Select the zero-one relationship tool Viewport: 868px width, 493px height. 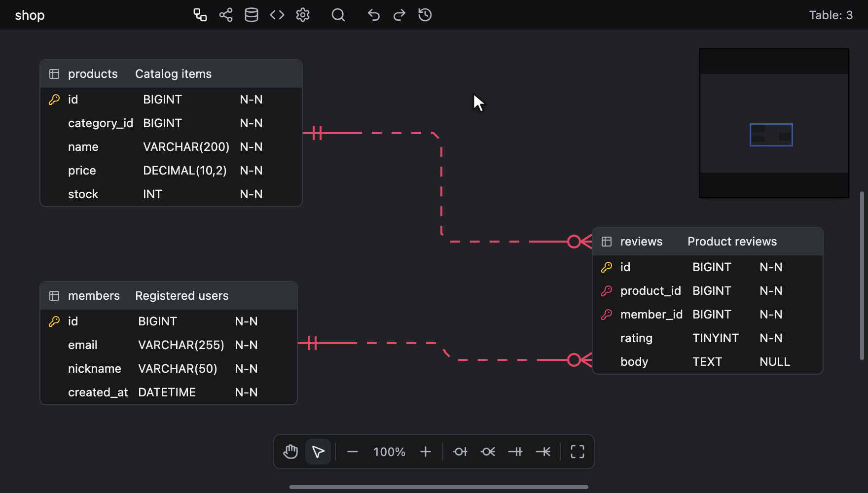[460, 452]
